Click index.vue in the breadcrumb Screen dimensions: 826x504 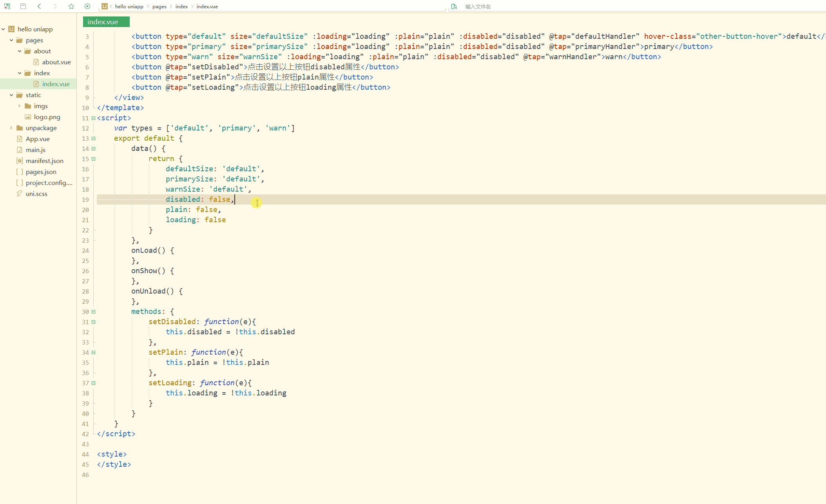(x=207, y=6)
